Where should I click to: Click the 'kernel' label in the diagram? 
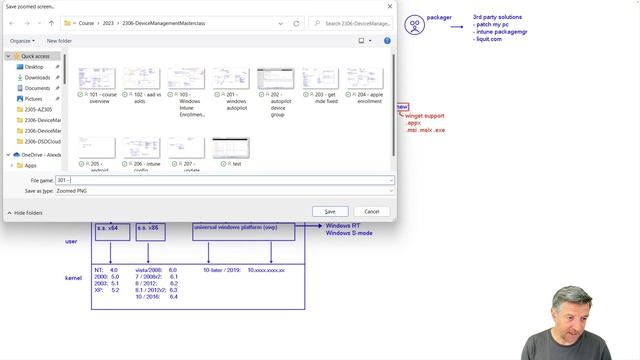[x=73, y=278]
